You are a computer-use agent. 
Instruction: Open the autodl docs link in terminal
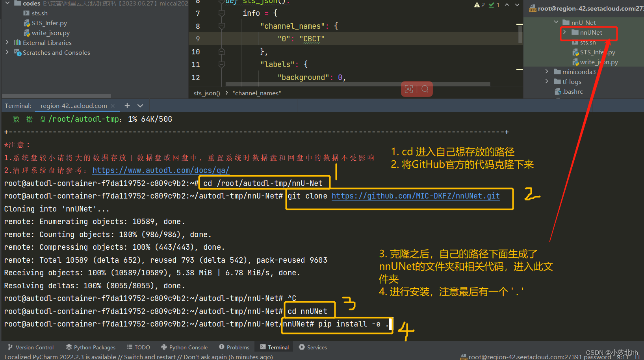161,171
